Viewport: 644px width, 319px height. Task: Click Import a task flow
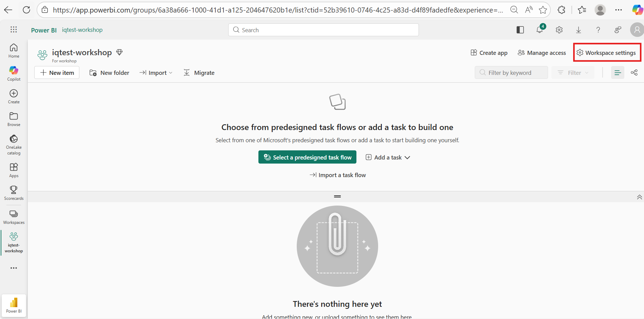337,175
